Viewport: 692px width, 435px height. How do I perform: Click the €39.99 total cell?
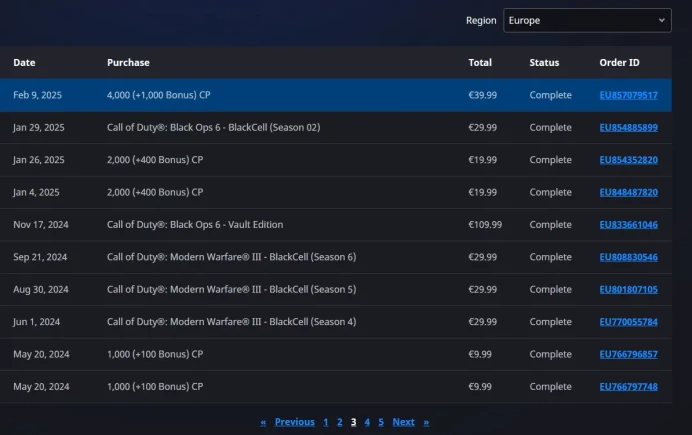[x=482, y=95]
